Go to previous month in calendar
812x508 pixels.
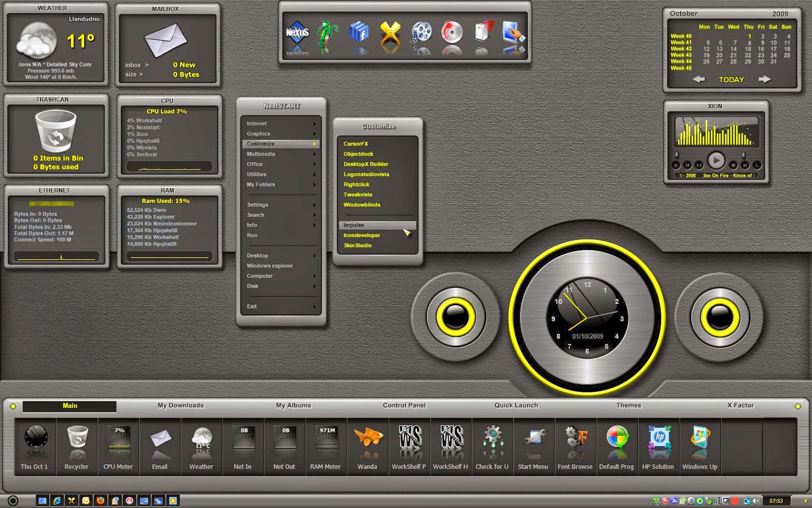click(699, 79)
